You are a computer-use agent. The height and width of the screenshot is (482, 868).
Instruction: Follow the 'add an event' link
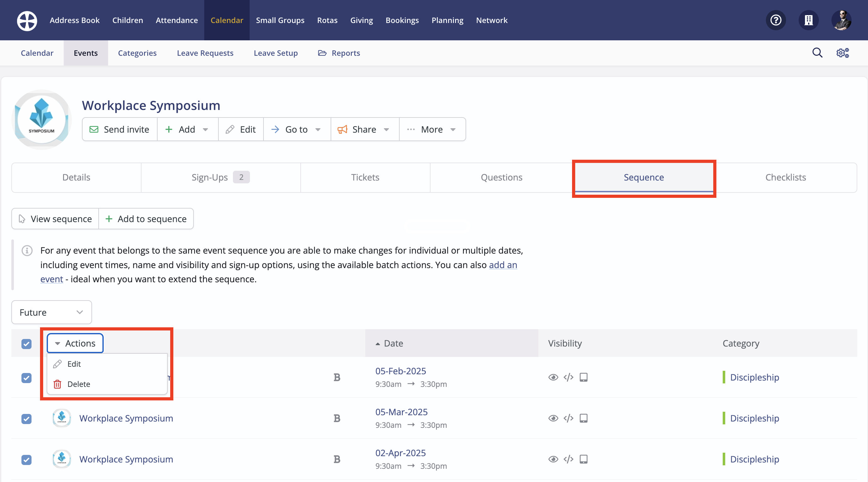point(503,265)
